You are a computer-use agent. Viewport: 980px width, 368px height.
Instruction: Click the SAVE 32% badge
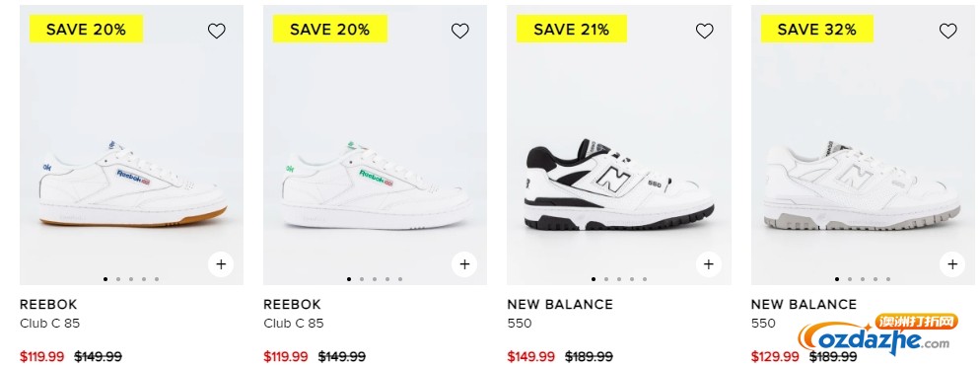pyautogui.click(x=817, y=29)
